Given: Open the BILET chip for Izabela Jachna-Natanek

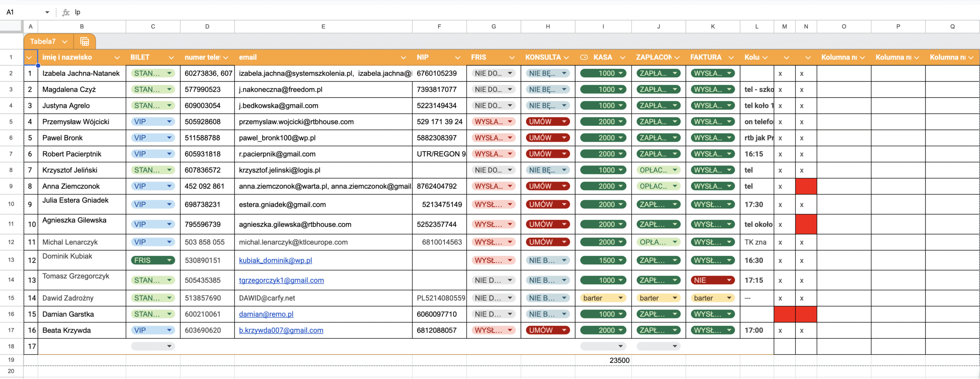Looking at the screenshot, I should pyautogui.click(x=153, y=73).
